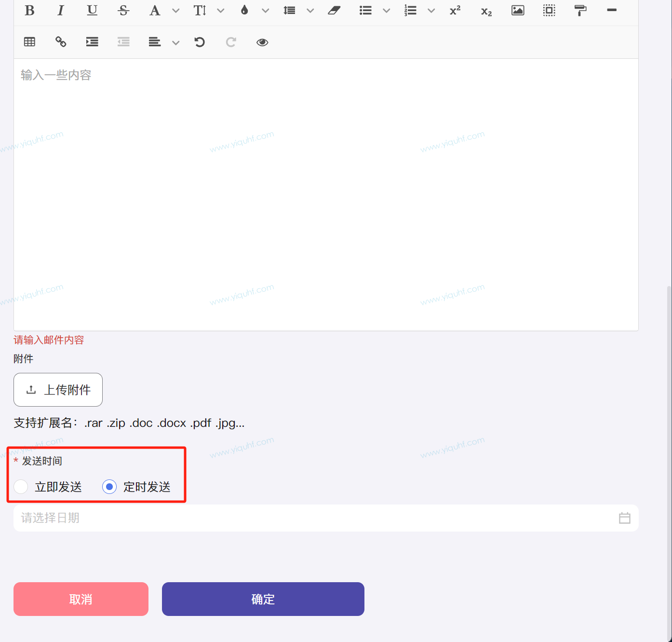Viewport: 672px width, 642px height.
Task: Click the 支持扩展名 file types text
Action: (129, 423)
